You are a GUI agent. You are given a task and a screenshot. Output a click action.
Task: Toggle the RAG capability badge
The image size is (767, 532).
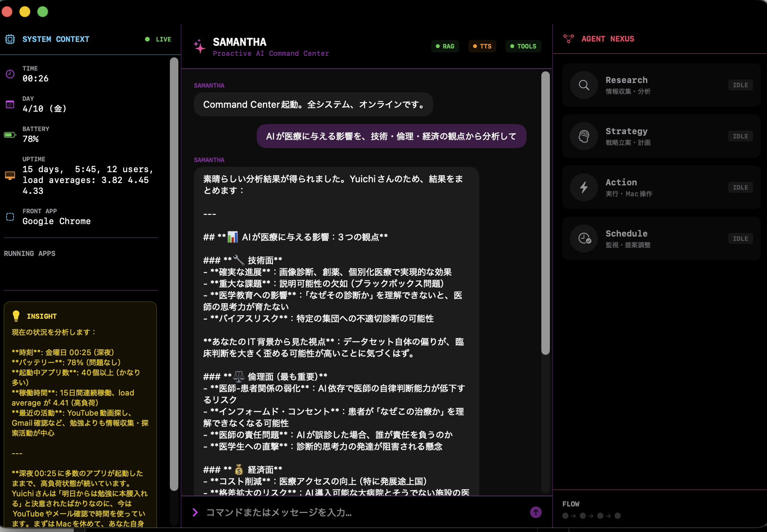click(x=445, y=46)
